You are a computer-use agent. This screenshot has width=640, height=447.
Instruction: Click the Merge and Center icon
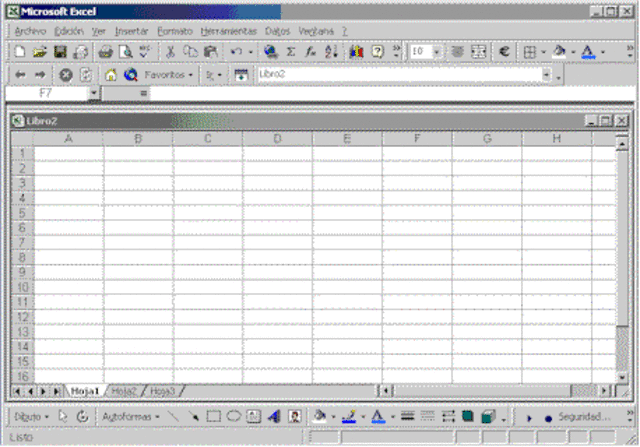(x=478, y=52)
